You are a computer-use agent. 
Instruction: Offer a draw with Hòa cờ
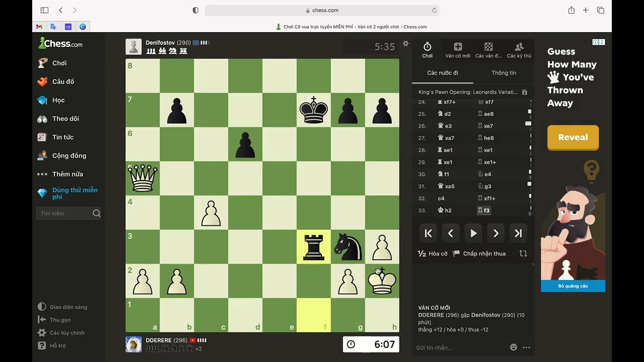point(433,253)
